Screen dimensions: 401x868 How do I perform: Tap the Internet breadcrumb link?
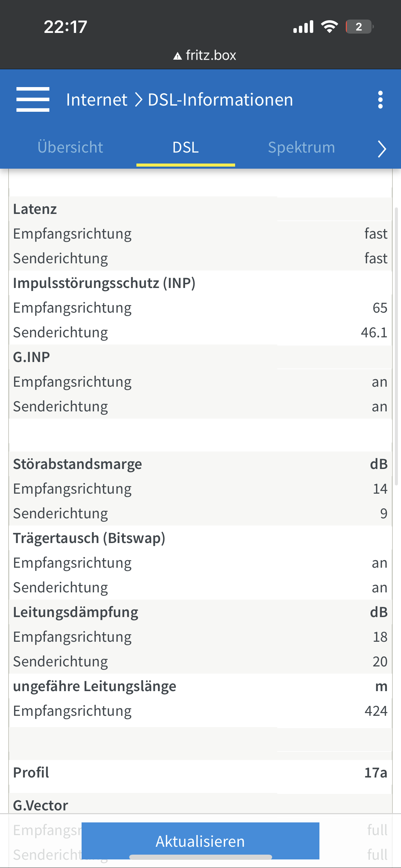(97, 100)
